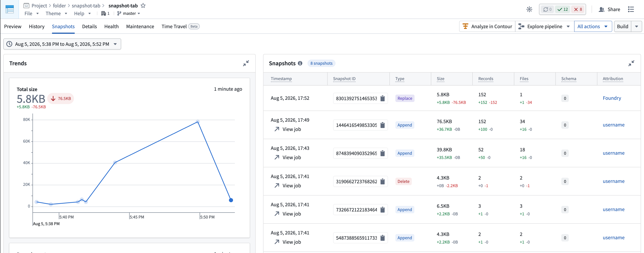Click the chart peak point near 80K

[198, 121]
